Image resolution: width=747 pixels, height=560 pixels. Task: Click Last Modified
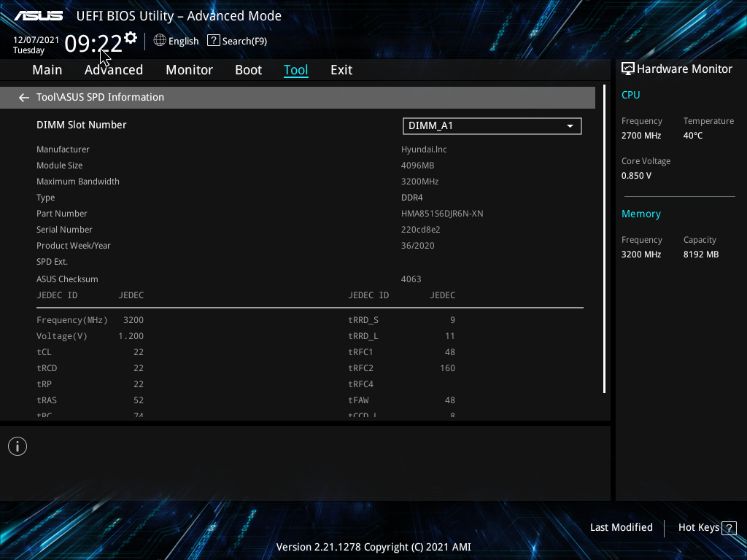(x=622, y=527)
